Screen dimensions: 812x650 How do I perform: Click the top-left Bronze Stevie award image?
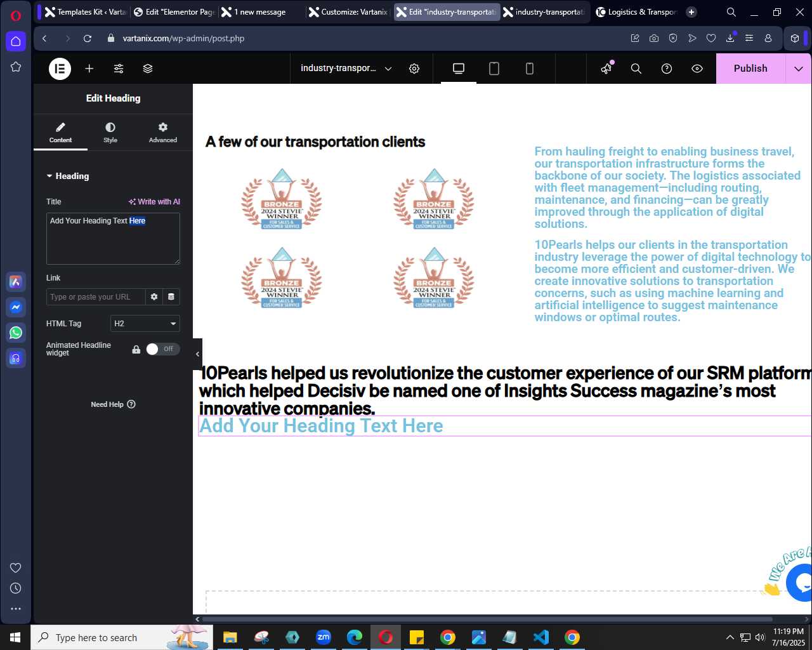pos(282,199)
